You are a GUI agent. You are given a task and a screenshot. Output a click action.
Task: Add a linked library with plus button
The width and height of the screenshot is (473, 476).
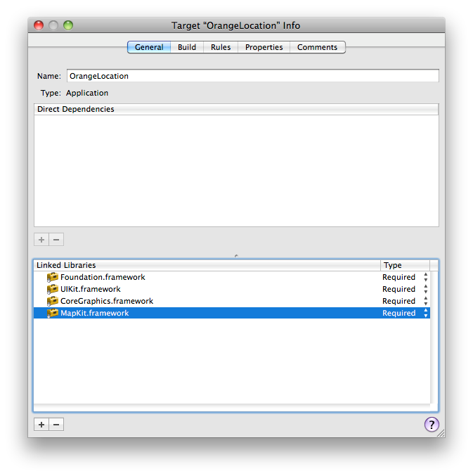[41, 424]
